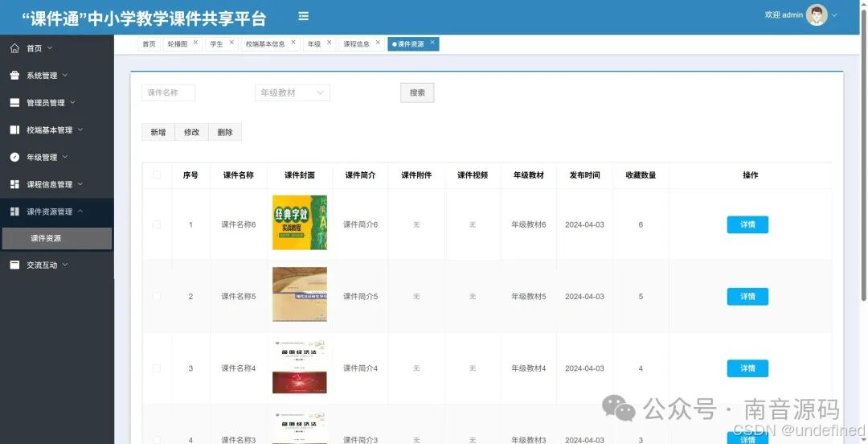Click the 课件资源管理 sidebar icon

(x=15, y=212)
